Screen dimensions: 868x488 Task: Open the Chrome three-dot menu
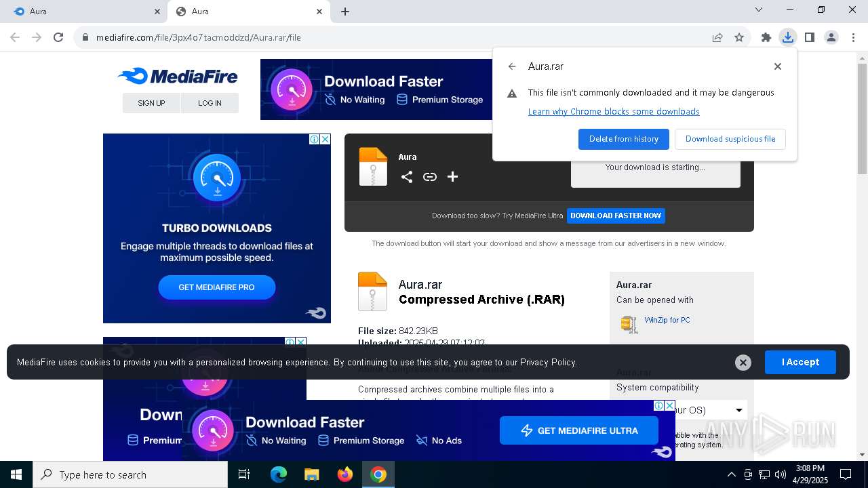(x=853, y=37)
